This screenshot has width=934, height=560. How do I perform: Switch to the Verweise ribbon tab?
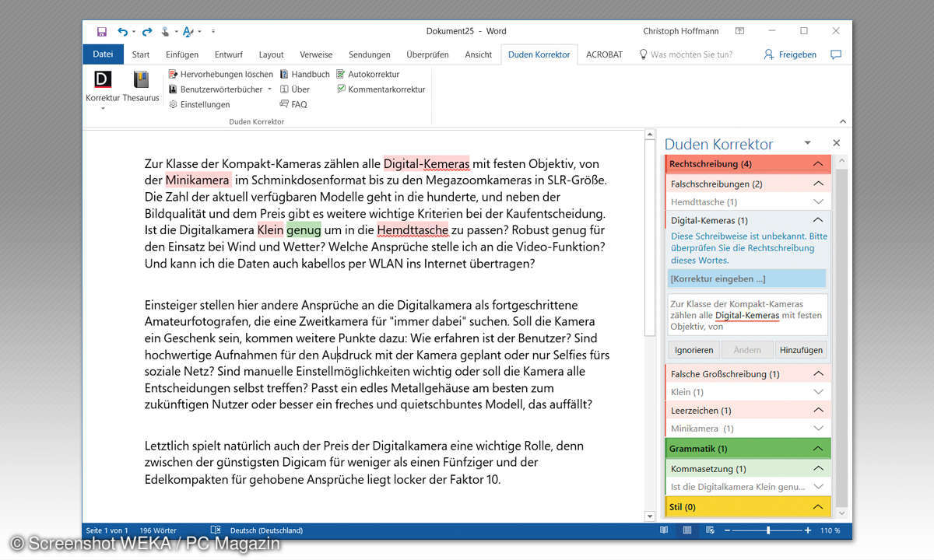pyautogui.click(x=316, y=54)
